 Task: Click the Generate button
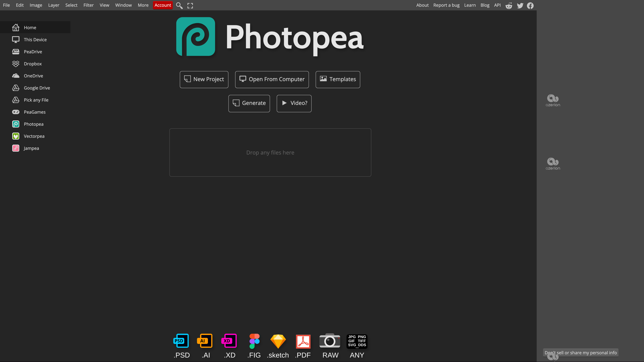[x=249, y=103]
